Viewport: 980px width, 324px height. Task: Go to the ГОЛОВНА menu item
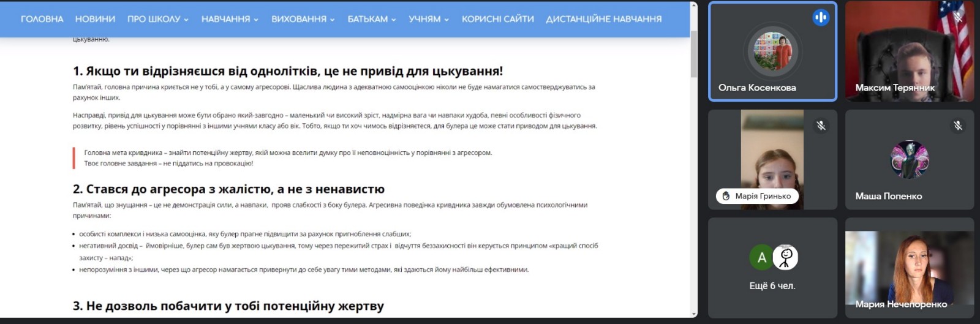point(42,19)
